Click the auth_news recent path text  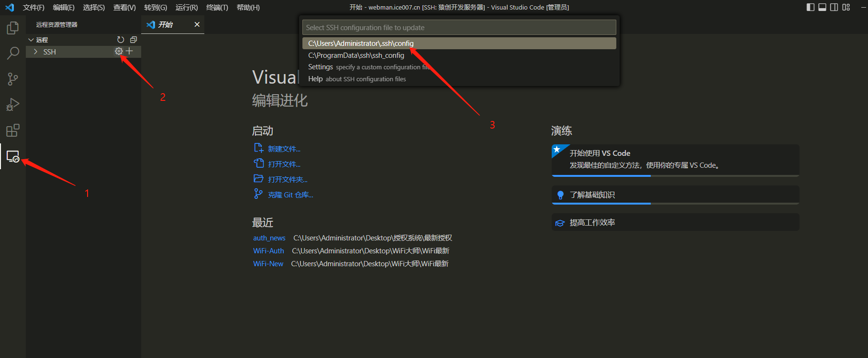coord(373,238)
